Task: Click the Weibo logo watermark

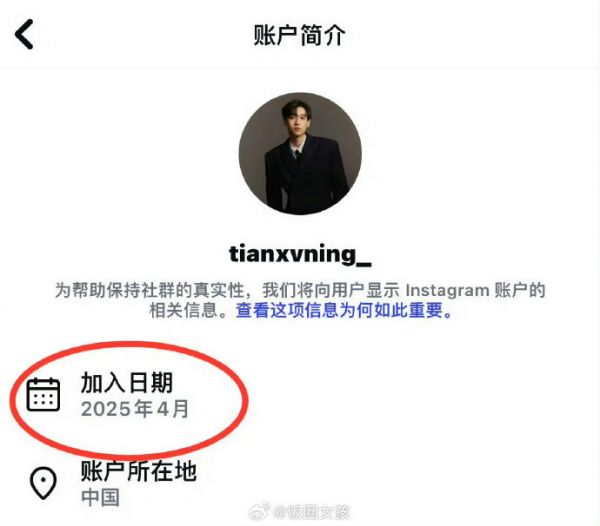Action: tap(260, 512)
